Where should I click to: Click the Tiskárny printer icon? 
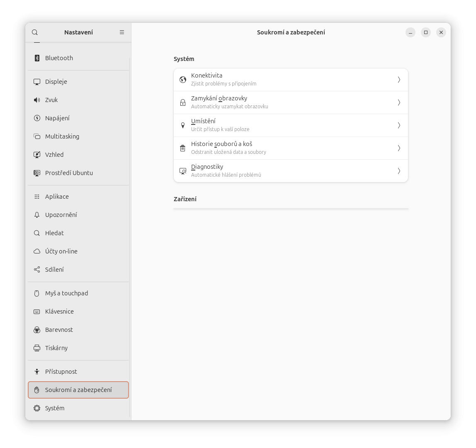[37, 348]
